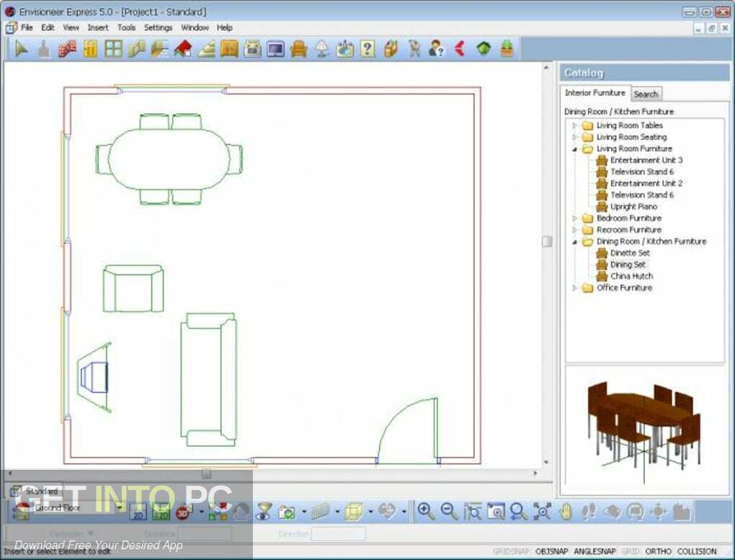Switch to the Search catalog tab
The width and height of the screenshot is (735, 560).
click(646, 94)
